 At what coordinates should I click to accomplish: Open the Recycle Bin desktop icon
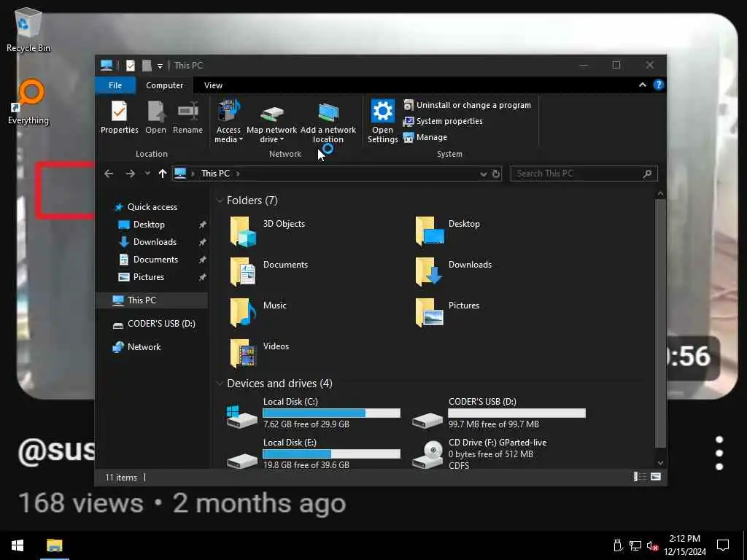pos(28,29)
